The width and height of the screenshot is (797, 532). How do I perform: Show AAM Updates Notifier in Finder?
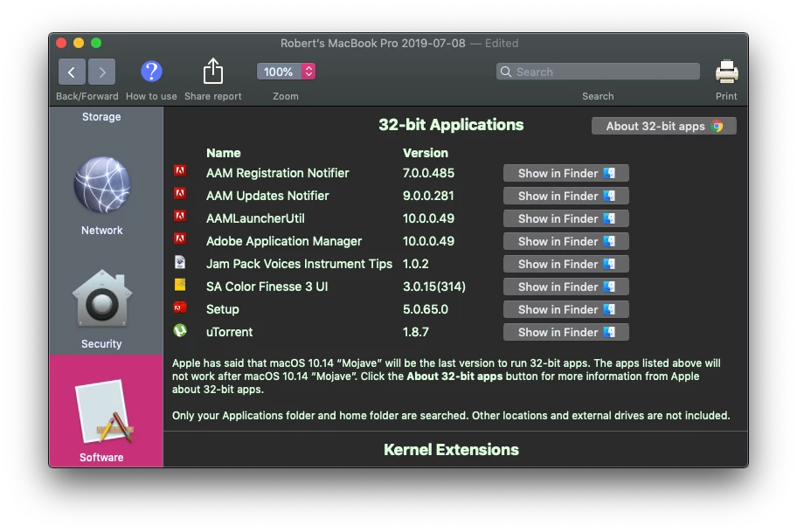point(565,196)
